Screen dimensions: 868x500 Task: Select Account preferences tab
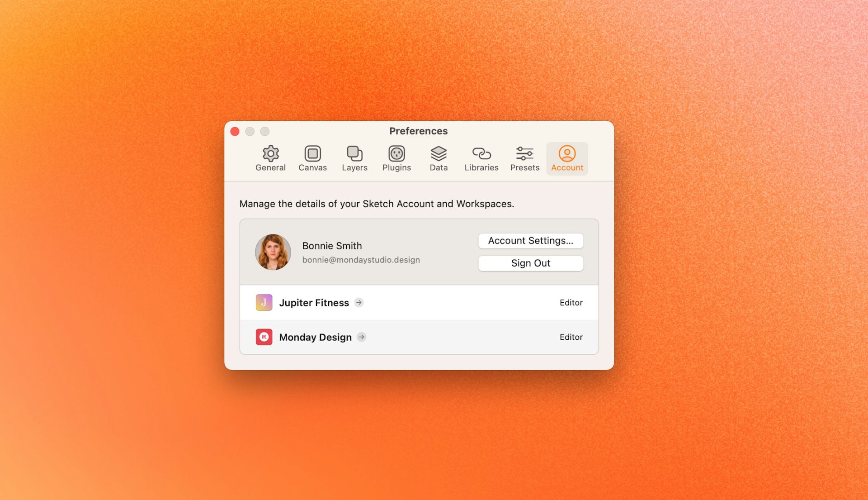tap(567, 158)
